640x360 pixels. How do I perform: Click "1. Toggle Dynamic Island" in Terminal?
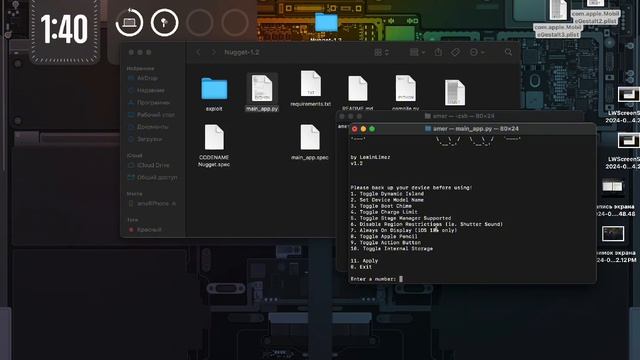[x=387, y=194]
